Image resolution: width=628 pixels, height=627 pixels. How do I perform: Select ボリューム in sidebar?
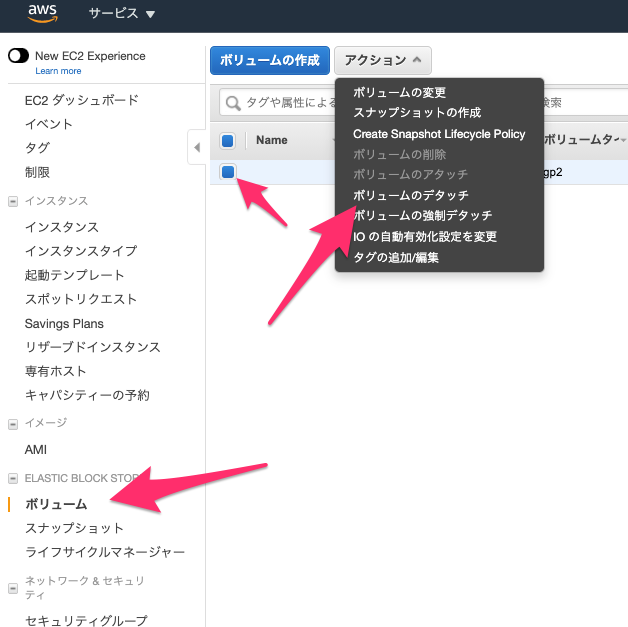click(56, 504)
